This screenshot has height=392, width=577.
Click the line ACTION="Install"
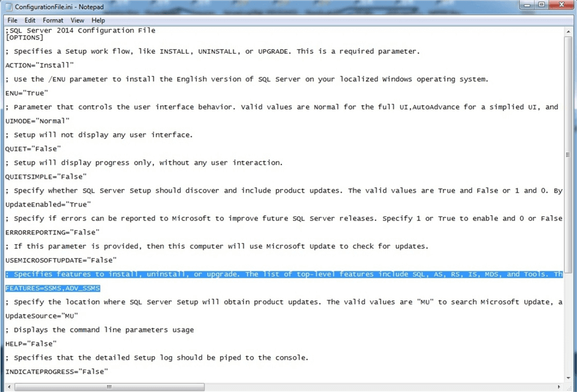click(x=39, y=65)
